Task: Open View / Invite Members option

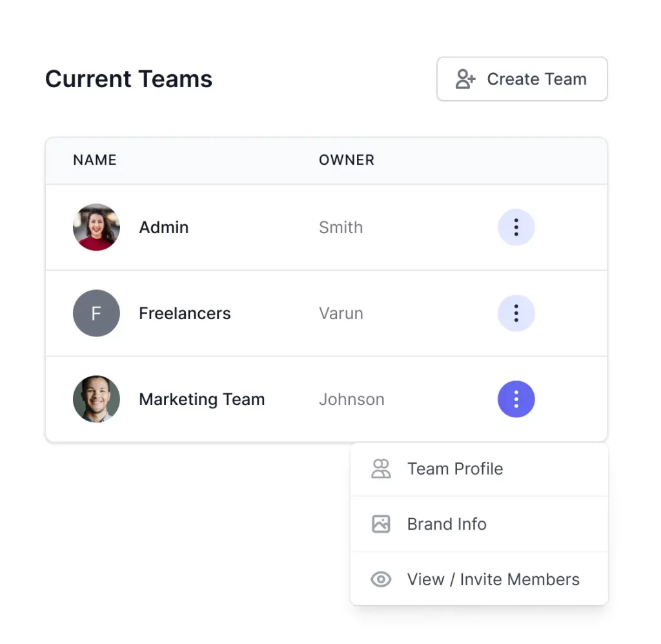Action: 493,579
